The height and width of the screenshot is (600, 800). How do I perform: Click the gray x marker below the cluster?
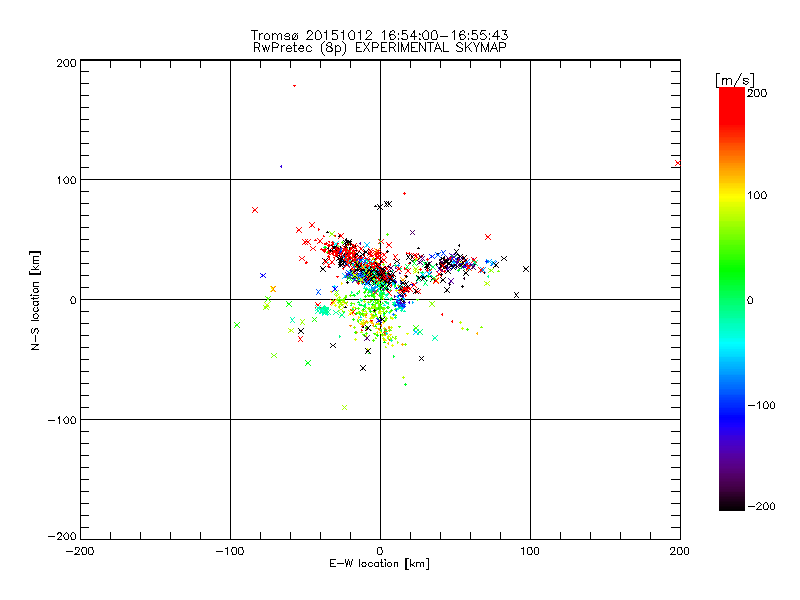click(345, 407)
